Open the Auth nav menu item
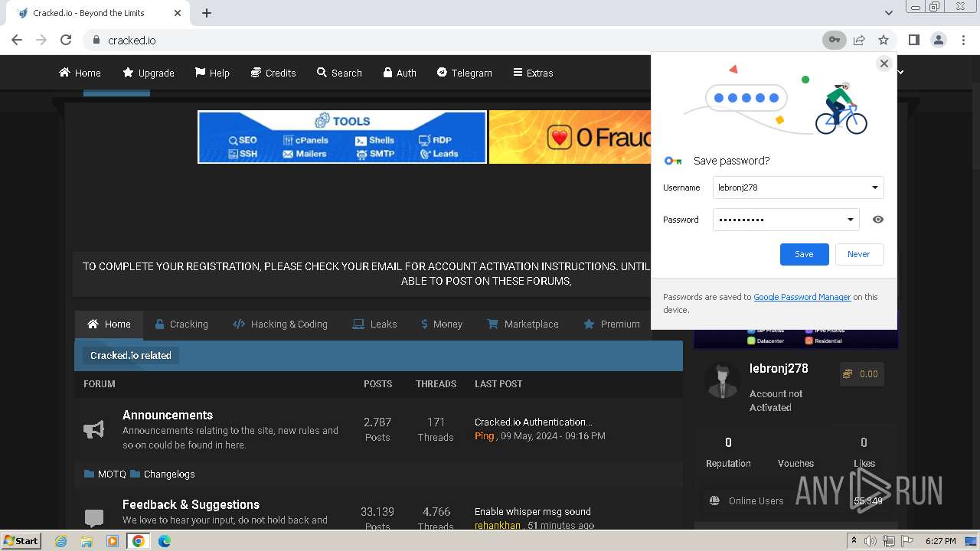The height and width of the screenshot is (551, 980). click(x=400, y=73)
